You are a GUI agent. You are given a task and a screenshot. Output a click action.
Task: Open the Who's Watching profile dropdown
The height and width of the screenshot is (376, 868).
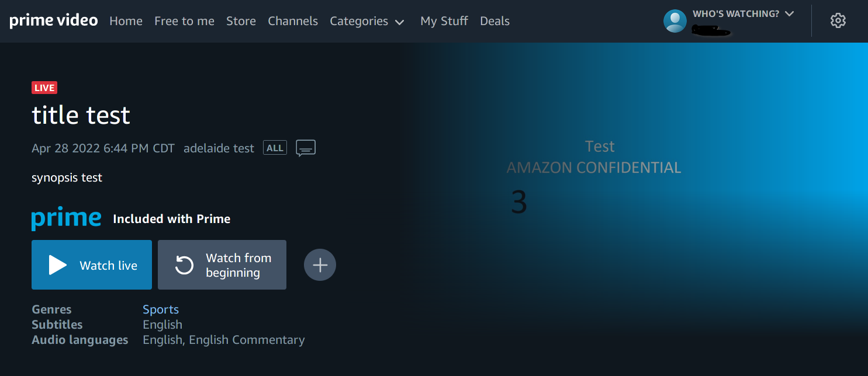[x=742, y=14]
